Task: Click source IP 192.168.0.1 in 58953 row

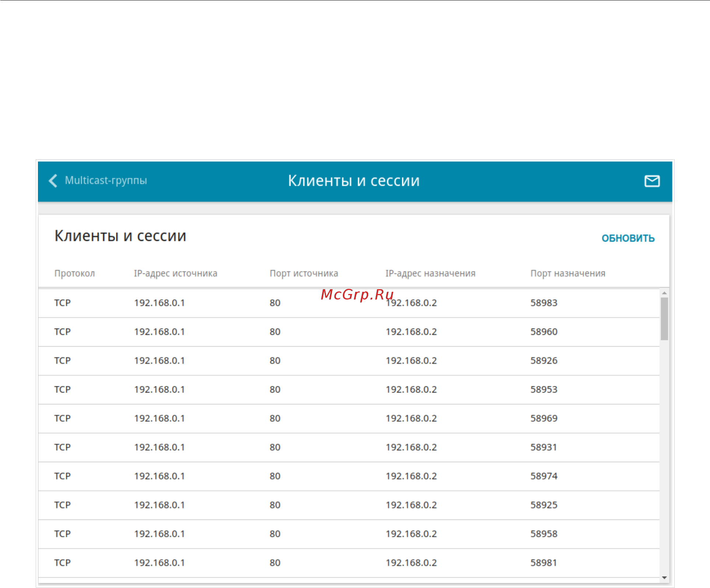Action: 159,390
